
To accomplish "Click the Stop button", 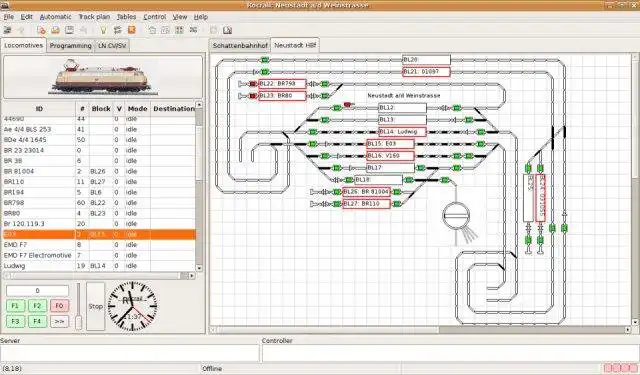I will pos(96,306).
